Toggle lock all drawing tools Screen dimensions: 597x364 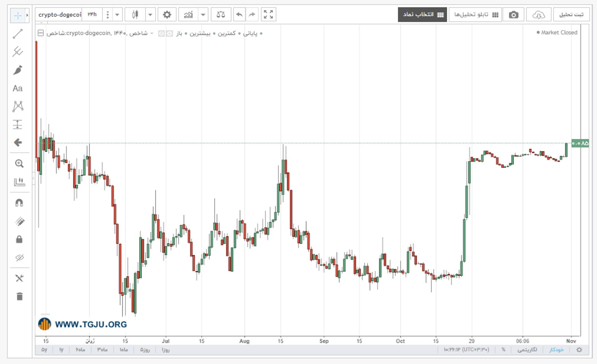pyautogui.click(x=19, y=239)
